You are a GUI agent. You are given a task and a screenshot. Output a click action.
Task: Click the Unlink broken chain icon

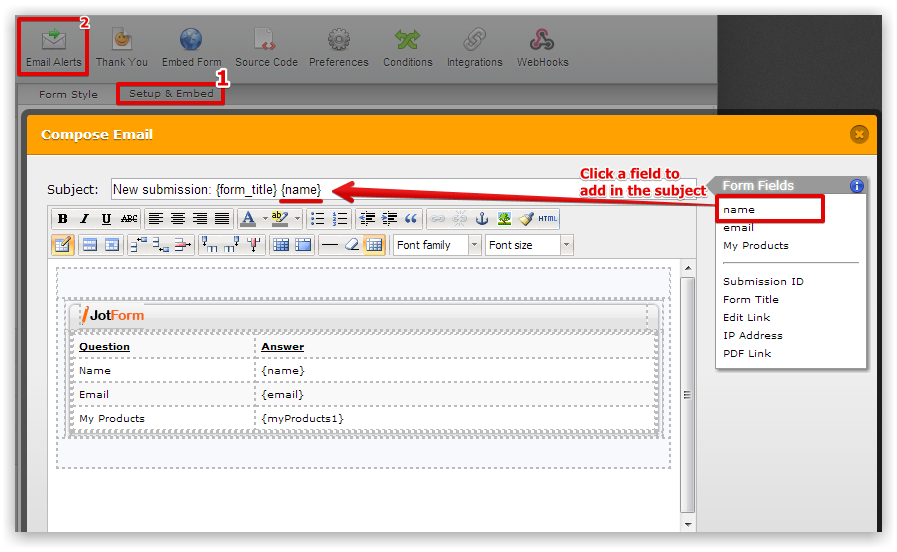coord(460,219)
